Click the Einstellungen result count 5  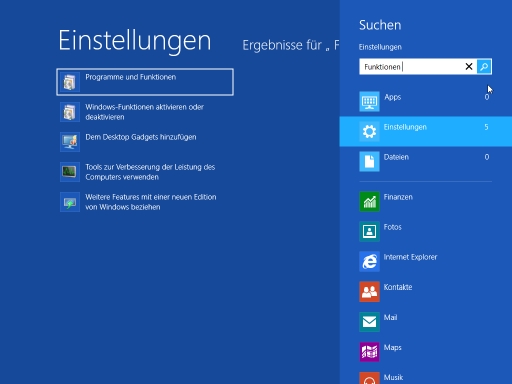tap(486, 127)
